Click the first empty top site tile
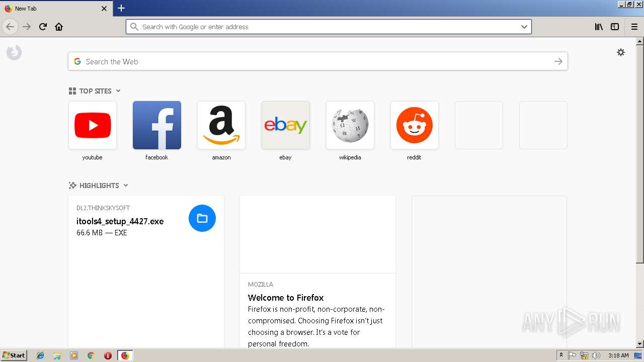The width and height of the screenshot is (644, 362). click(479, 125)
